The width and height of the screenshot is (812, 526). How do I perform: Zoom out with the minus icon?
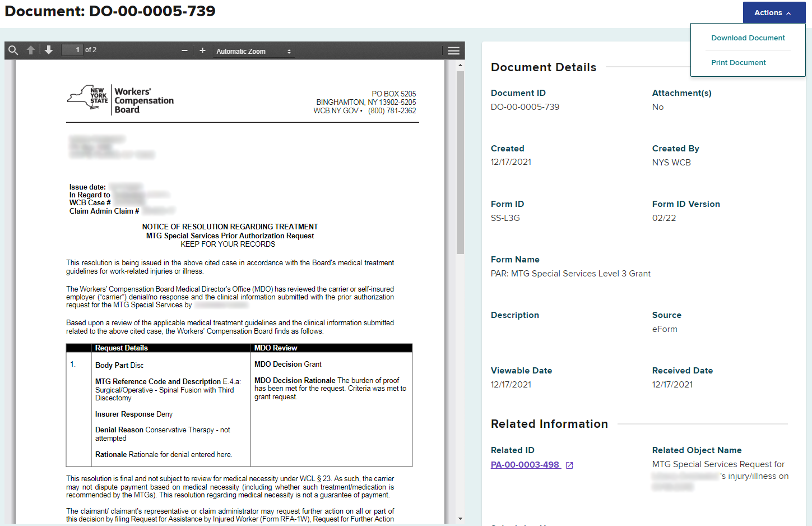pos(184,50)
